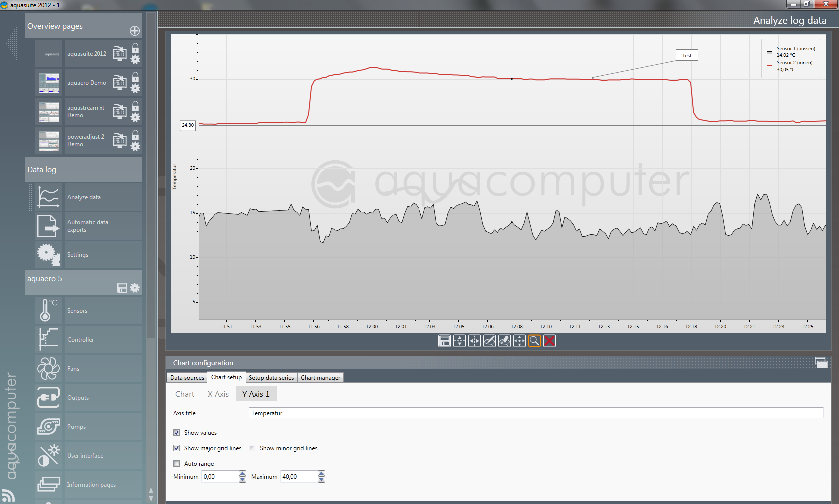Screen dimensions: 839x504
Task: Collapse the Data log section header
Action: pyautogui.click(x=83, y=169)
